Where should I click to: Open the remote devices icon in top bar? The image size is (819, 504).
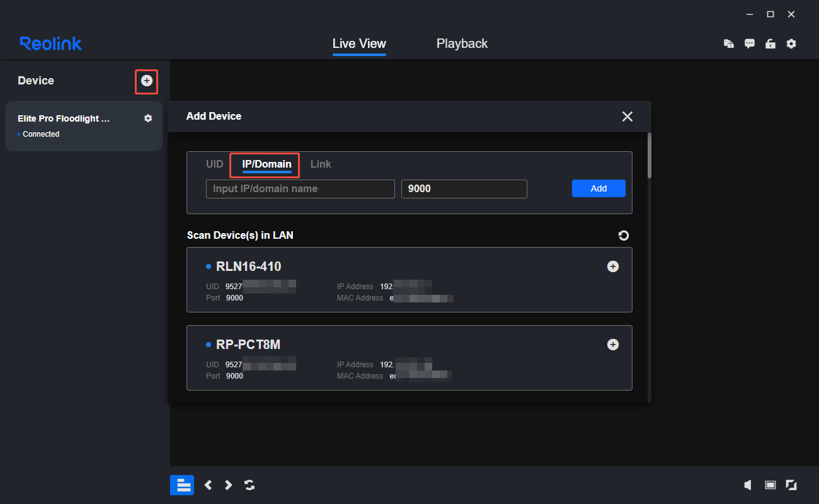pyautogui.click(x=728, y=43)
